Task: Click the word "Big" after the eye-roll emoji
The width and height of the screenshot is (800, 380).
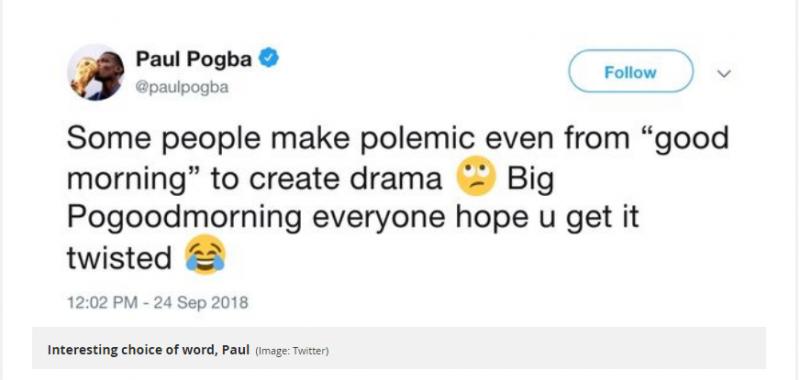Action: [530, 180]
